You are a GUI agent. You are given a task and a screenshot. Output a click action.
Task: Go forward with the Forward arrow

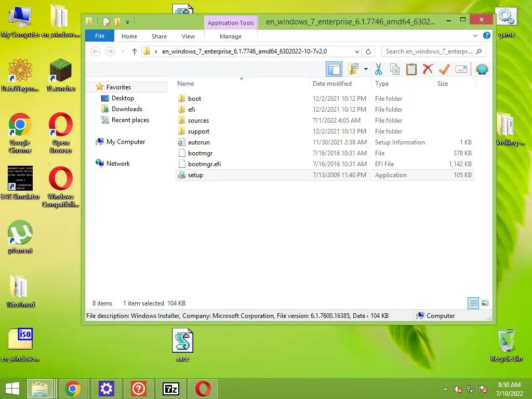click(x=110, y=51)
